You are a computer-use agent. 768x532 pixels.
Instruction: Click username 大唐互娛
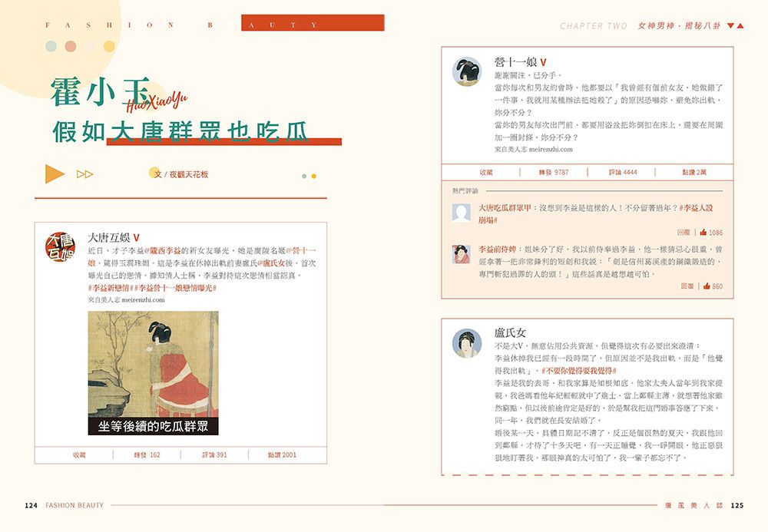pos(109,238)
